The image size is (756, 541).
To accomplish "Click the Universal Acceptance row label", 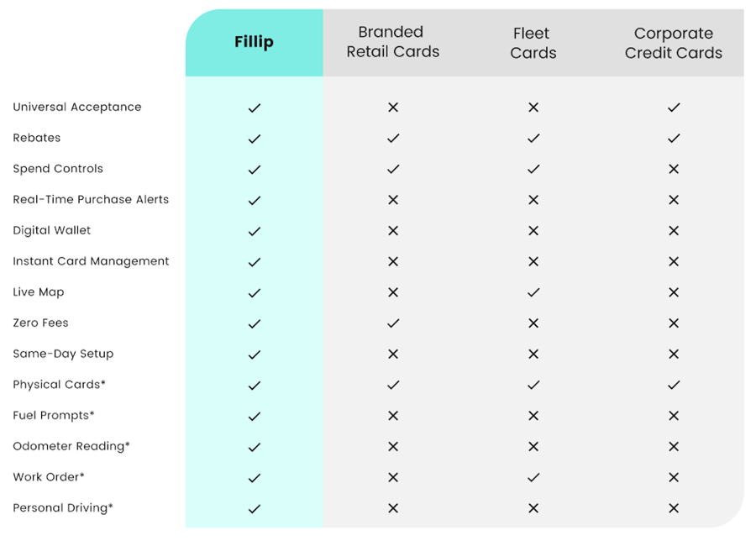I will [x=77, y=108].
